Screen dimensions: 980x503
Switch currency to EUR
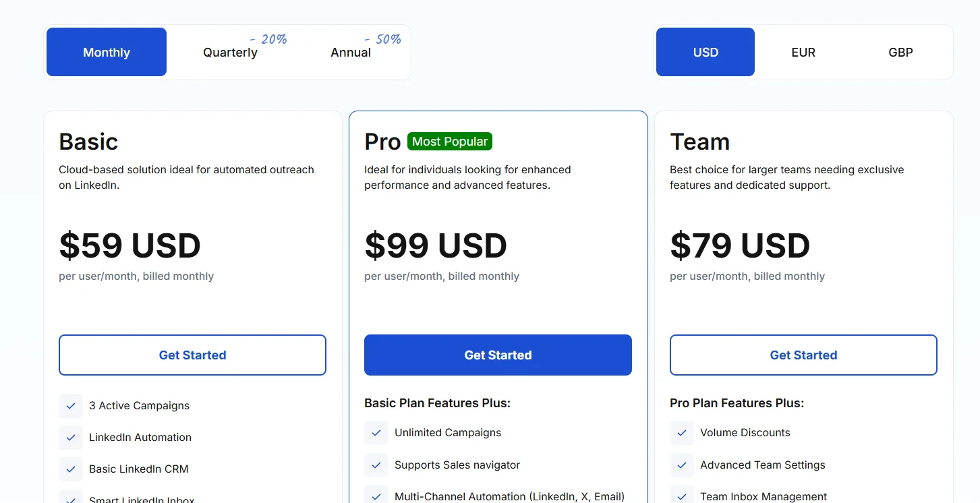click(x=803, y=52)
